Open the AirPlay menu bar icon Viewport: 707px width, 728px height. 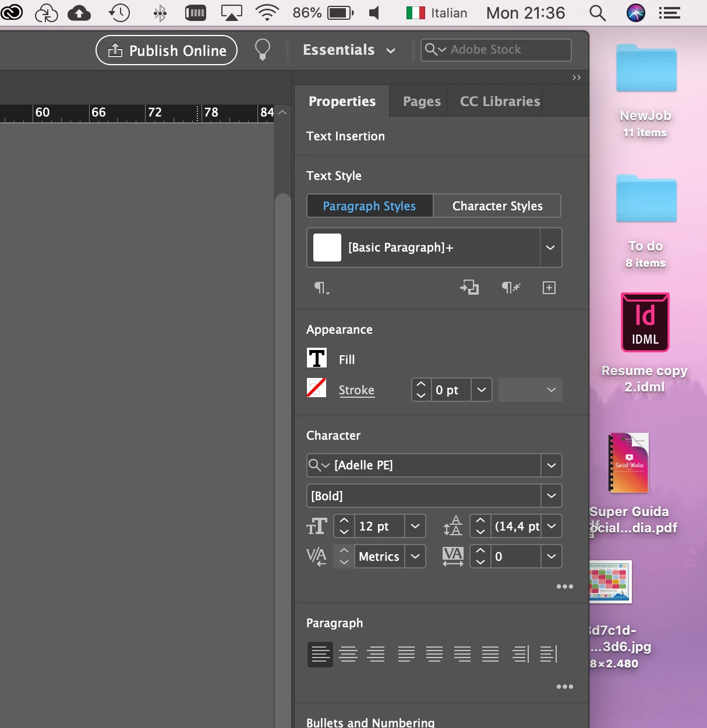point(231,13)
